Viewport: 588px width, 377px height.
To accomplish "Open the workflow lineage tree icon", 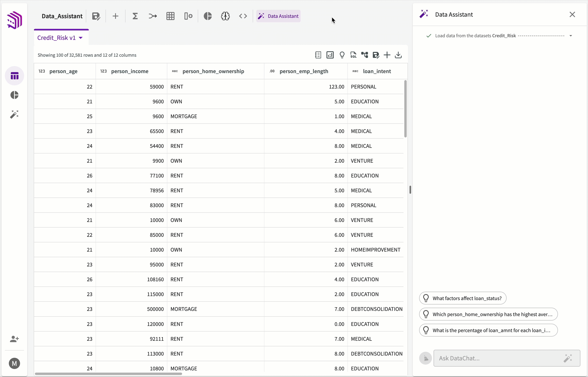I will (x=365, y=55).
